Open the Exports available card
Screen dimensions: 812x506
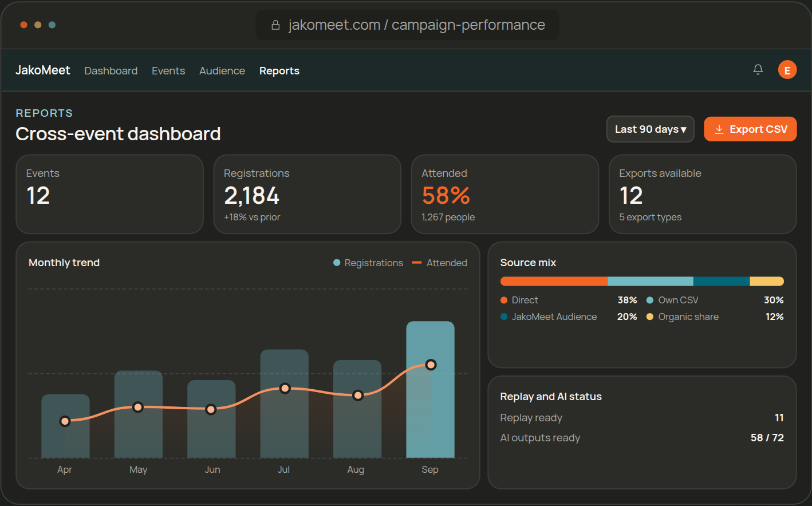(703, 194)
